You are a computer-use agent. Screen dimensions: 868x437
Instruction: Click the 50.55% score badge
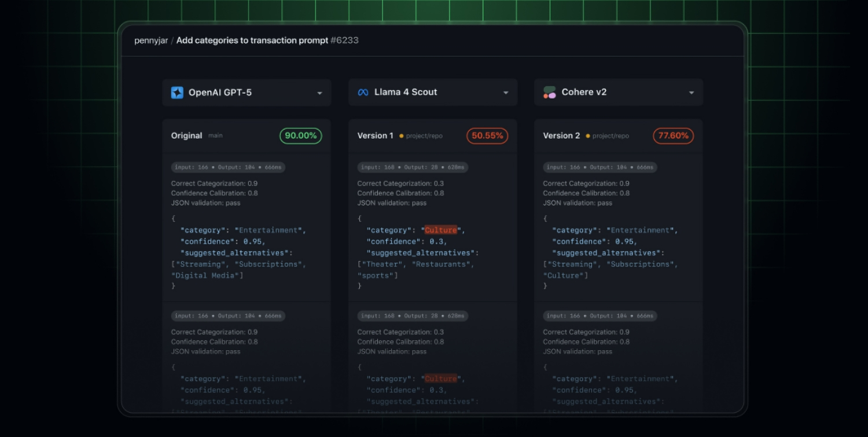point(487,136)
